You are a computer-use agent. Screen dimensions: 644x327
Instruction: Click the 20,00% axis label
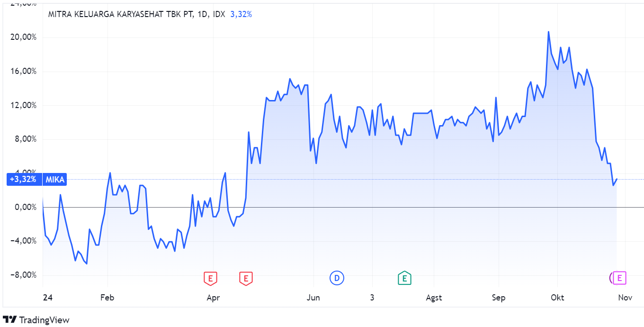coord(25,37)
